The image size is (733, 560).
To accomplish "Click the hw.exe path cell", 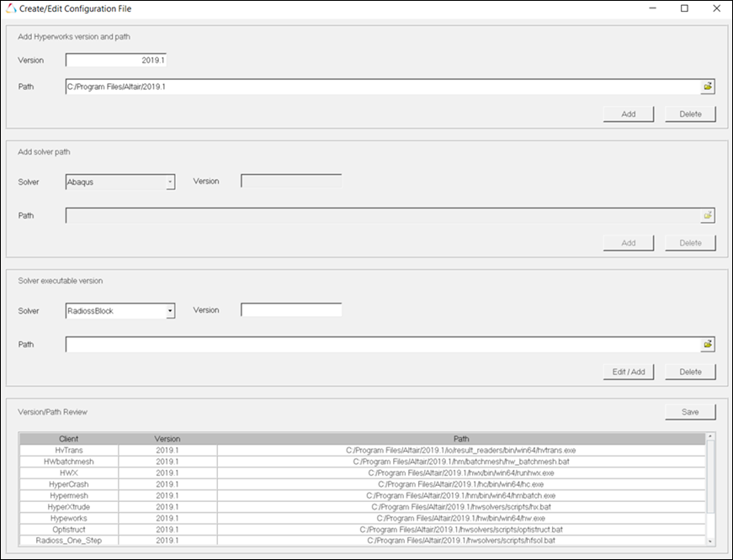I will point(461,518).
